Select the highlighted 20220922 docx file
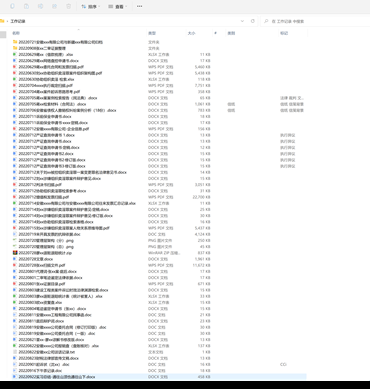 coord(57,377)
